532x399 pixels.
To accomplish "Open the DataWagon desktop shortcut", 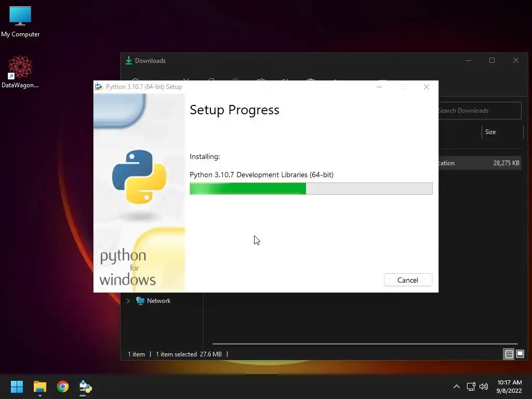I will 20,72.
